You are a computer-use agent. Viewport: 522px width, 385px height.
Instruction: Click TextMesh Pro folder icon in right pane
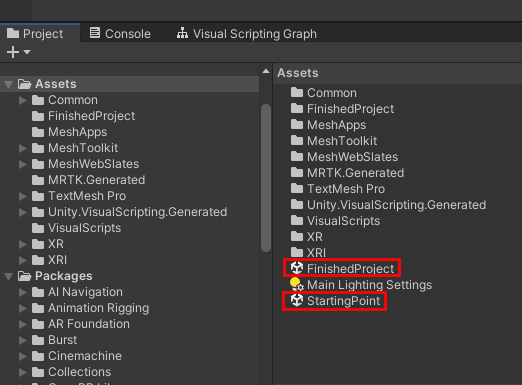pos(297,188)
